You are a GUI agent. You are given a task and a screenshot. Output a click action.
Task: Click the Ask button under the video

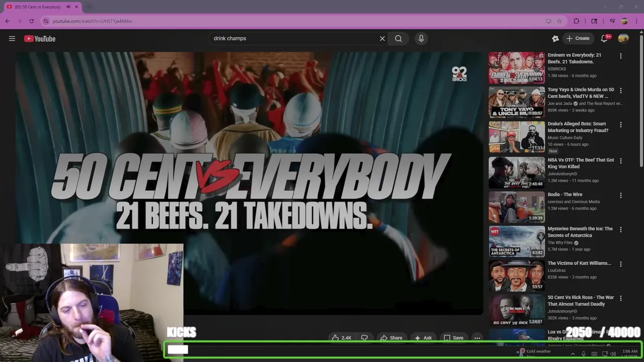point(423,338)
